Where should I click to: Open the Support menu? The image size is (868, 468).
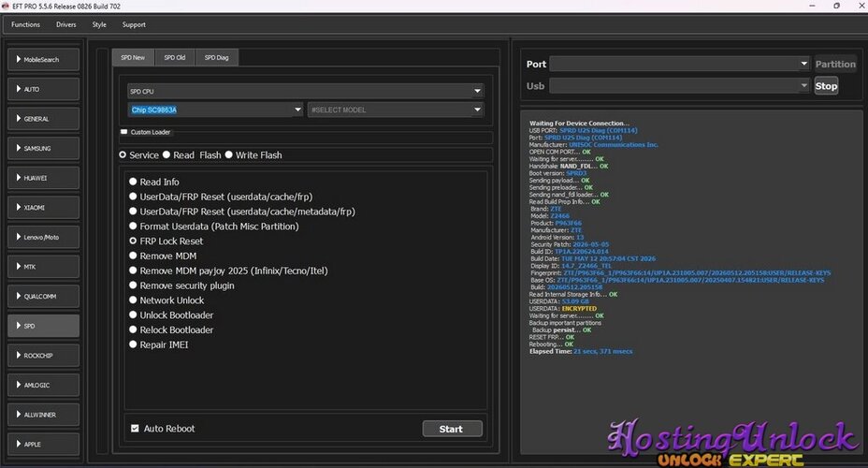[x=134, y=25]
